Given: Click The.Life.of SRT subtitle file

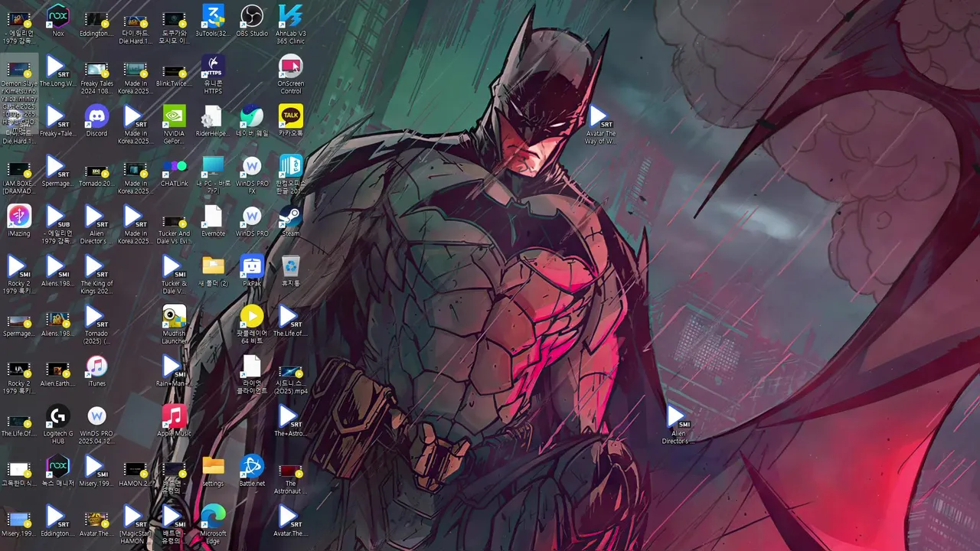Looking at the screenshot, I should click(291, 321).
